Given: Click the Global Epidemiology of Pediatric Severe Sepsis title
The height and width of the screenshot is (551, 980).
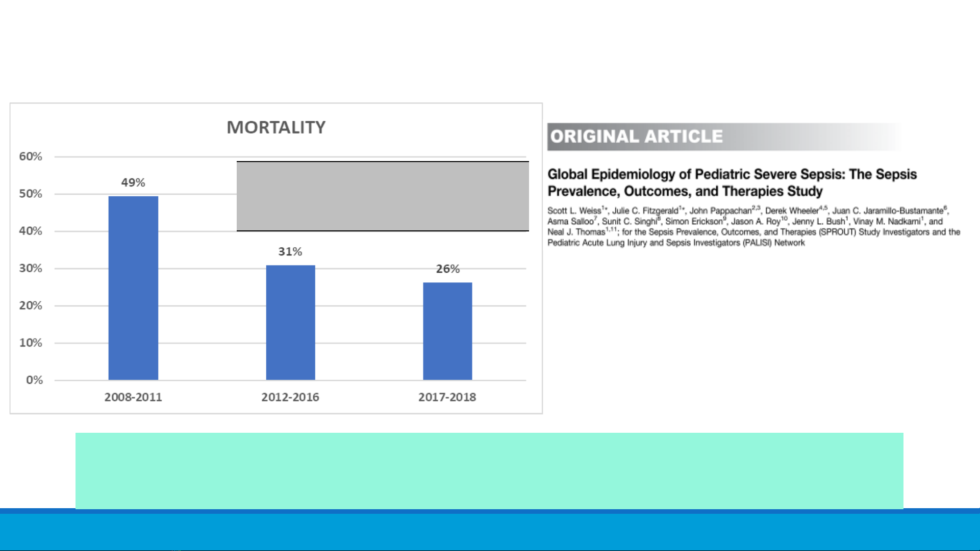Looking at the screenshot, I should click(x=732, y=182).
